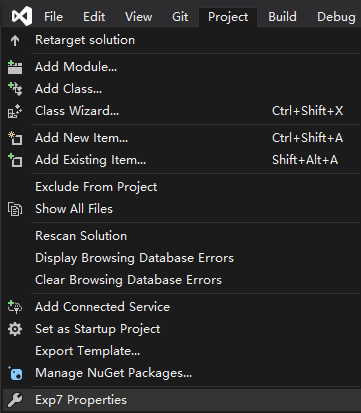Viewport: 361px width, 413px height.
Task: Click the Class Wizard icon
Action: [15, 111]
